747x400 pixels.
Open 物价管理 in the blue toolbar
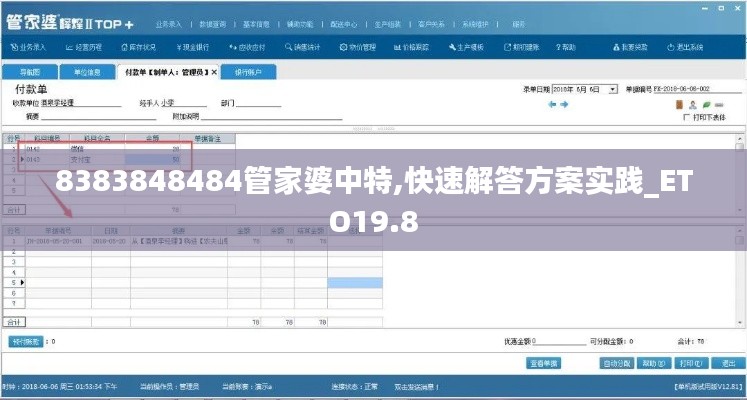(358, 48)
